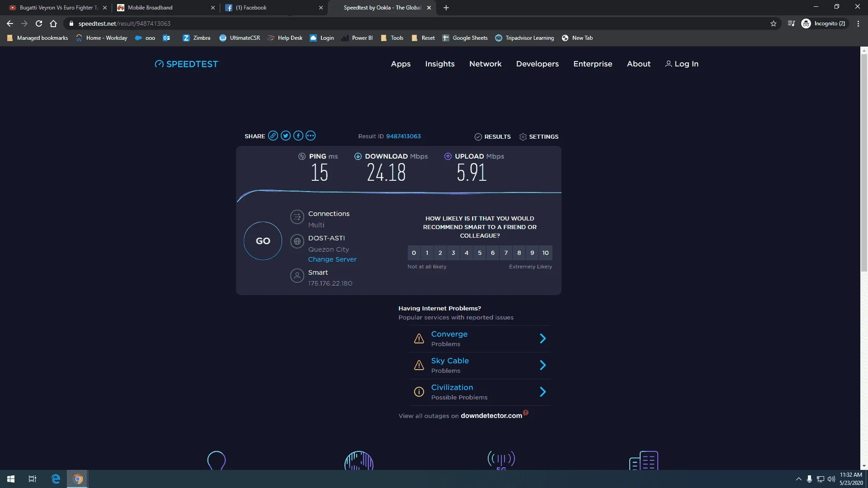The image size is (868, 488).
Task: Click the Civilization info icon
Action: 419,392
